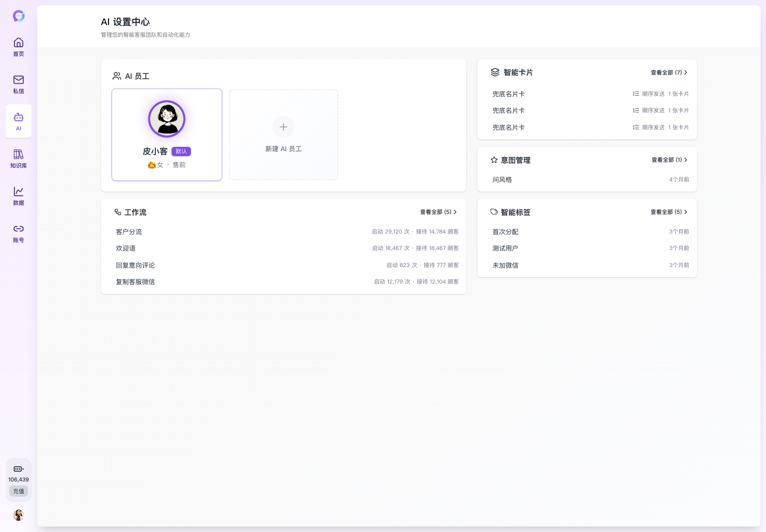Open the 私信 panel from the sidebar
Viewport: 766px width, 532px height.
tap(19, 84)
